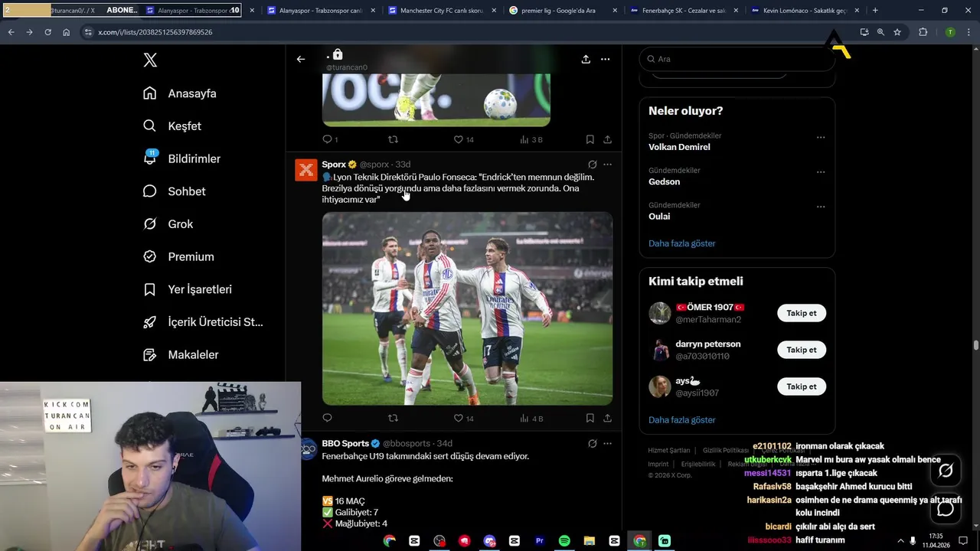Screen dimensions: 980x551
Task: Click the browser home button
Action: [67, 32]
